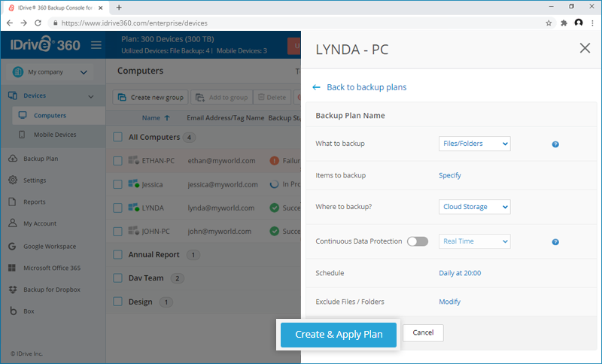Click help icon beside What to backup
Image resolution: width=602 pixels, height=364 pixels.
[x=555, y=144]
